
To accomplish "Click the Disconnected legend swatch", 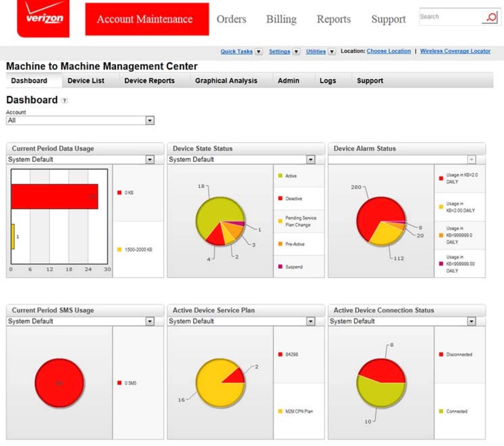I will click(441, 354).
